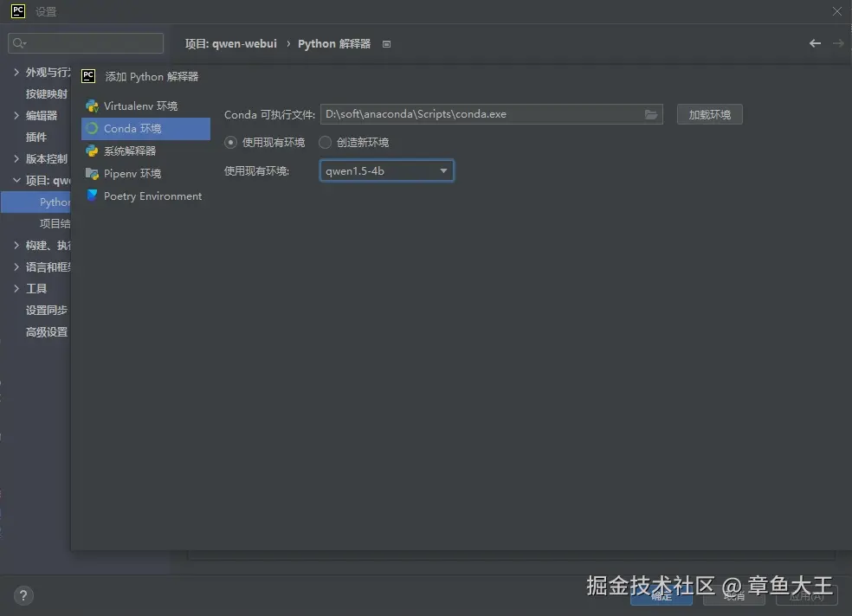852x616 pixels.
Task: Go back with the left arrow
Action: pyautogui.click(x=815, y=43)
